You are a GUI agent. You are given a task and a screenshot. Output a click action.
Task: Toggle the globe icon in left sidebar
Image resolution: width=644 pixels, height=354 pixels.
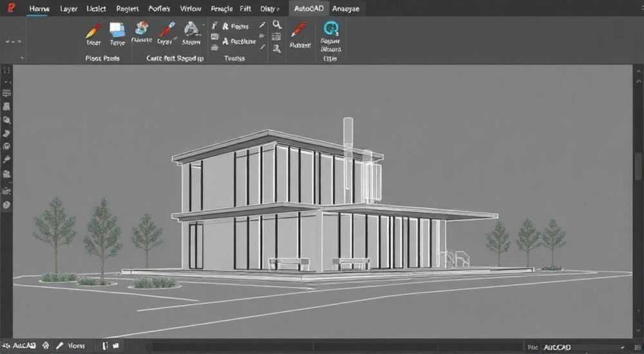click(x=6, y=146)
